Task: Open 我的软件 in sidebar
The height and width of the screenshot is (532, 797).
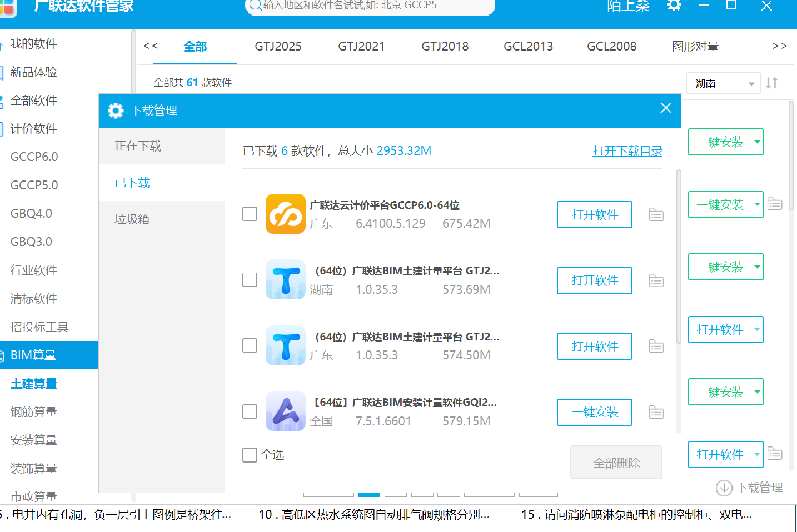Action: (x=33, y=44)
